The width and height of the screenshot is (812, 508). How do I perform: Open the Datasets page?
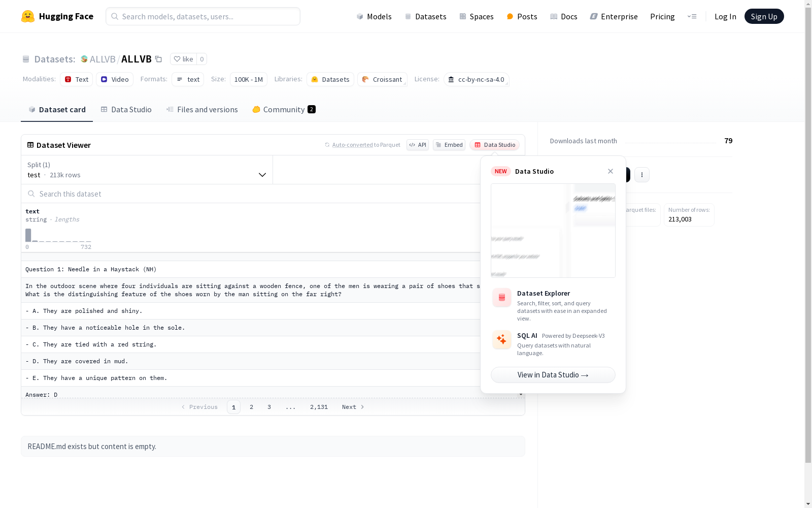[425, 16]
